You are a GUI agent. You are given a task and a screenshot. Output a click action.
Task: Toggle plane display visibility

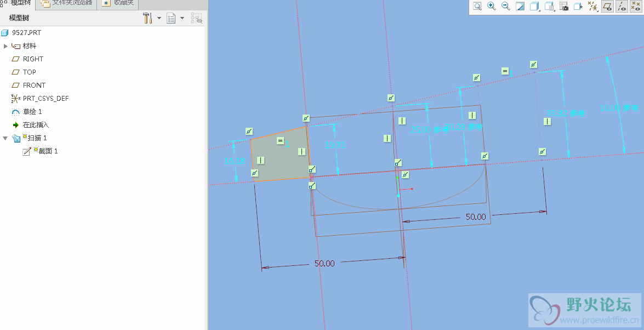pyautogui.click(x=607, y=6)
